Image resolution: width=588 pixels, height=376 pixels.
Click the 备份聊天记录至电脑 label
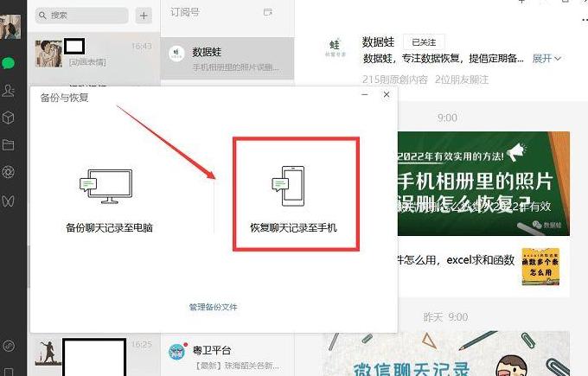click(110, 227)
